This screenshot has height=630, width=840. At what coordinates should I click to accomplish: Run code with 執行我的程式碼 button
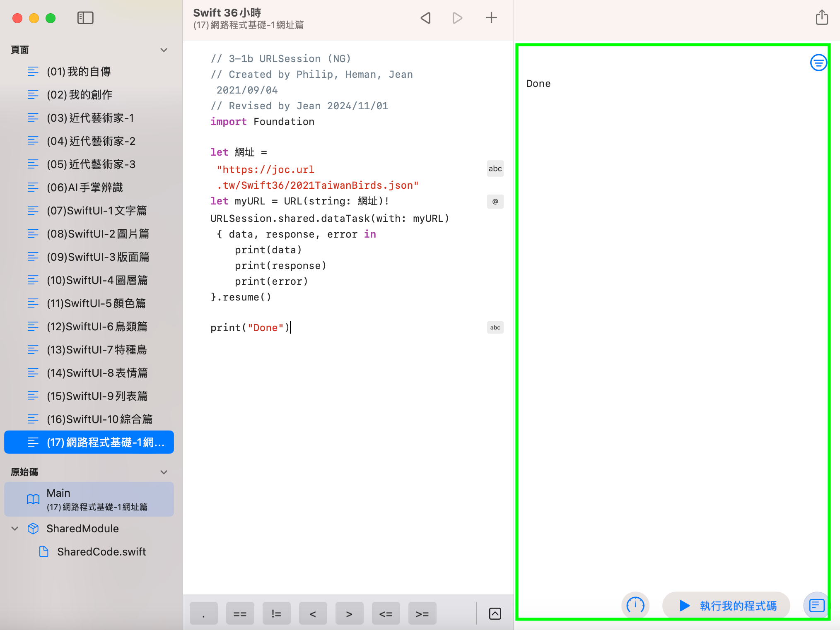[x=727, y=606]
